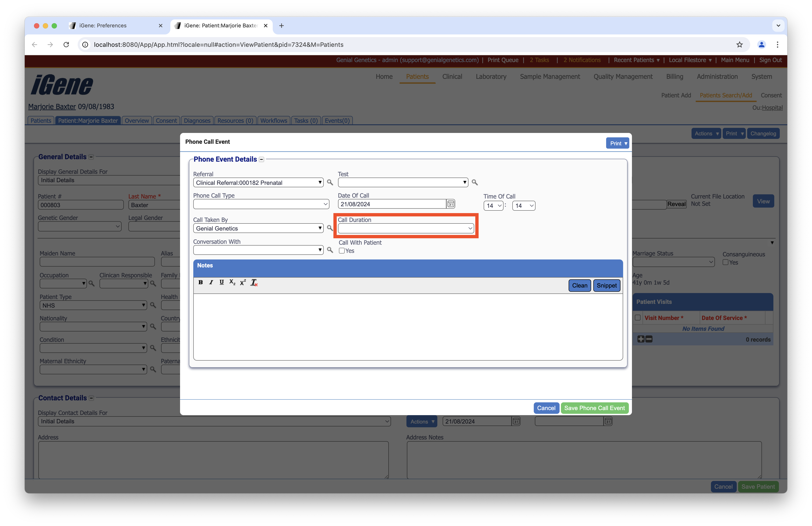Check the Call With Patient Yes checkbox
Image resolution: width=812 pixels, height=526 pixels.
click(x=342, y=251)
